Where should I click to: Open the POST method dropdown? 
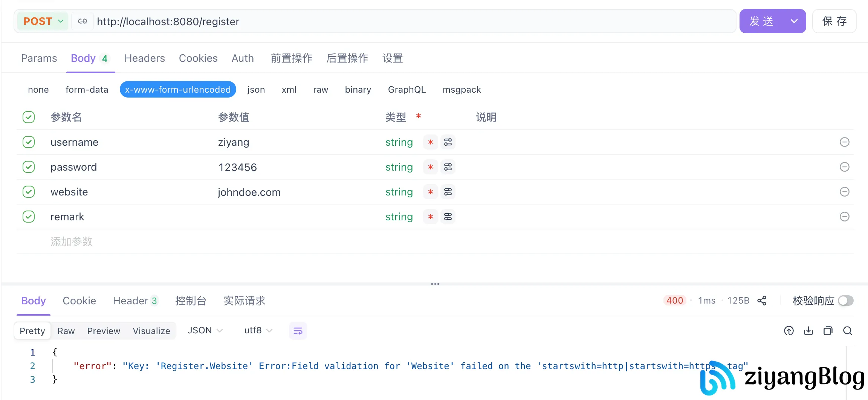pos(43,21)
